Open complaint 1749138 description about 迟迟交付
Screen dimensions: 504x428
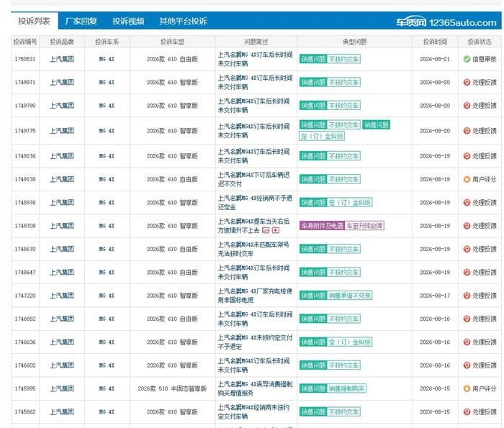(253, 179)
